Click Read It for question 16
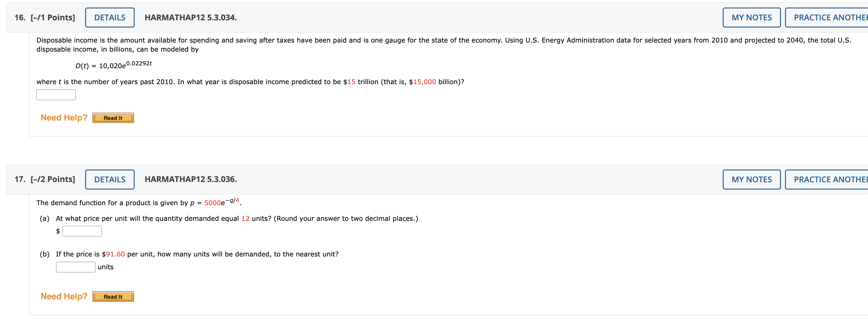 point(113,118)
